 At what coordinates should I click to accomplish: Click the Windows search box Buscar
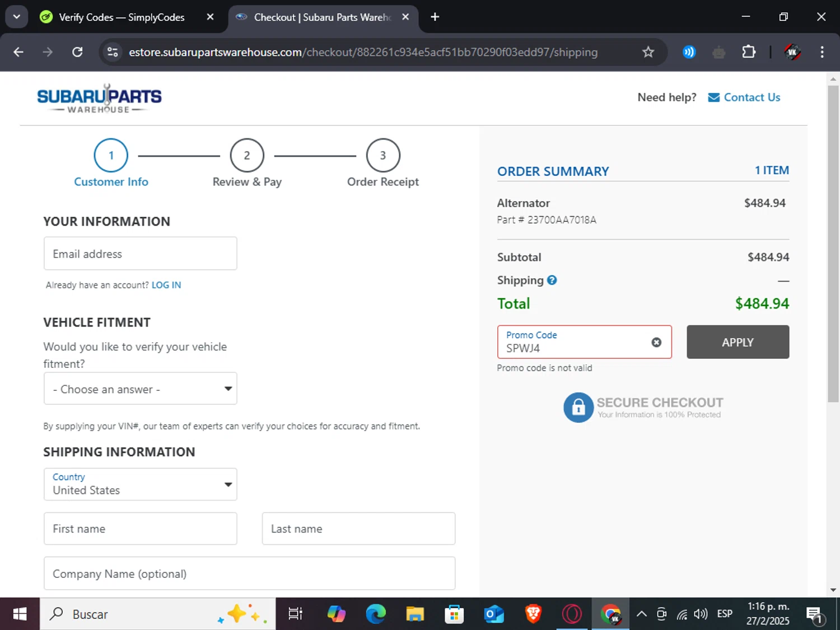pyautogui.click(x=158, y=614)
